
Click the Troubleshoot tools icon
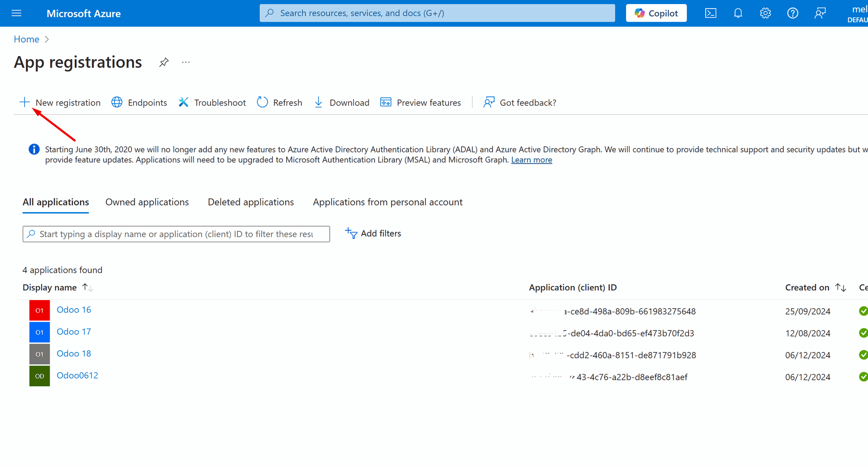pyautogui.click(x=183, y=102)
